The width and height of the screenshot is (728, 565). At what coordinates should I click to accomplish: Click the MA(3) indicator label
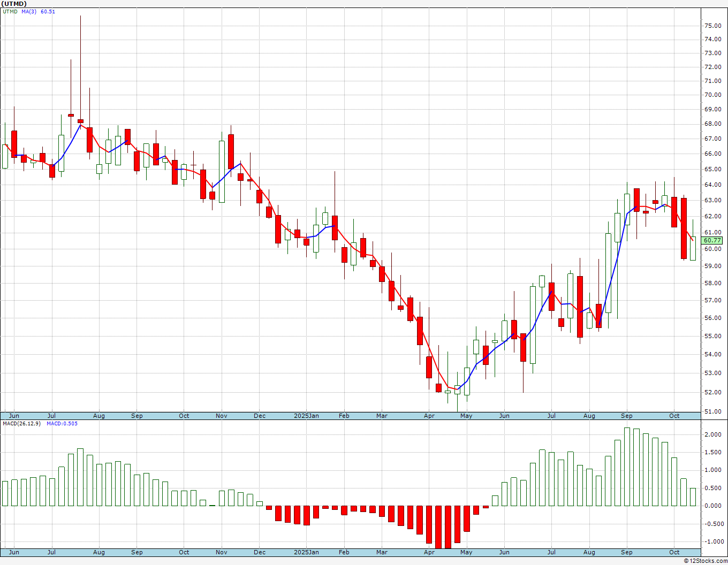click(x=29, y=12)
